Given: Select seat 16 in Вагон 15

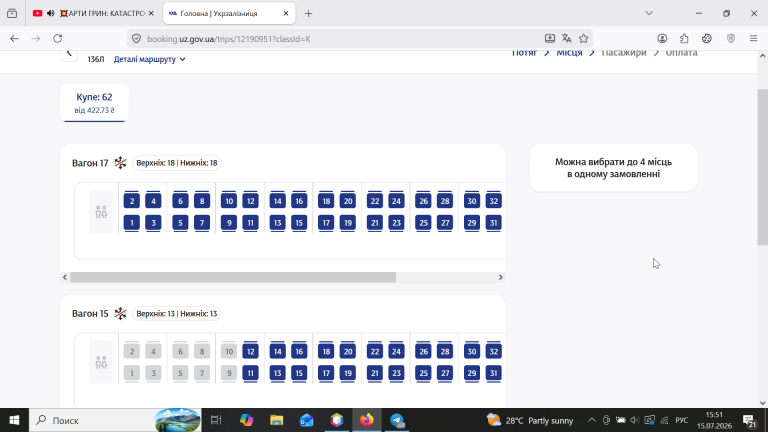Looking at the screenshot, I should point(299,351).
